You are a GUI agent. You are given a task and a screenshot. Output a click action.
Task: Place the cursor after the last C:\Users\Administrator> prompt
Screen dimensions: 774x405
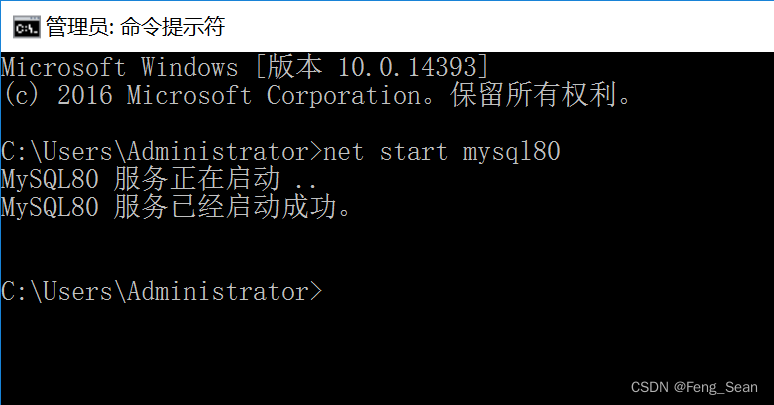pos(331,291)
